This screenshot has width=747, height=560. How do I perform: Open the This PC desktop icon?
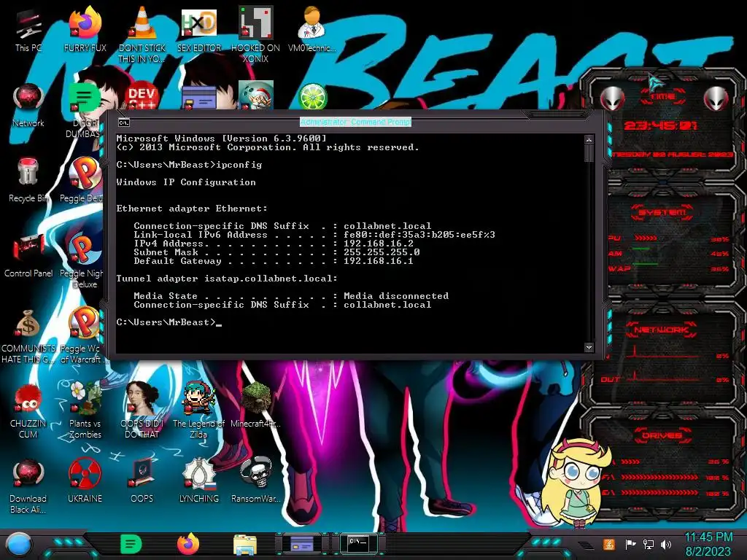pos(28,28)
